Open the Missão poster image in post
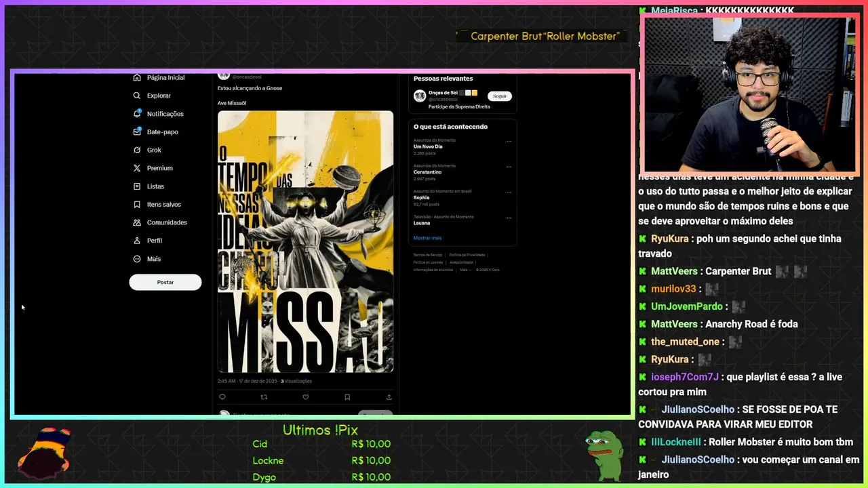868x488 pixels. coord(305,241)
